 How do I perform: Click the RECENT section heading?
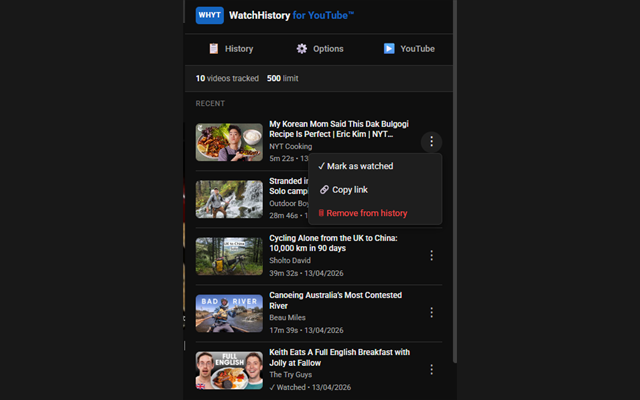[x=210, y=104]
